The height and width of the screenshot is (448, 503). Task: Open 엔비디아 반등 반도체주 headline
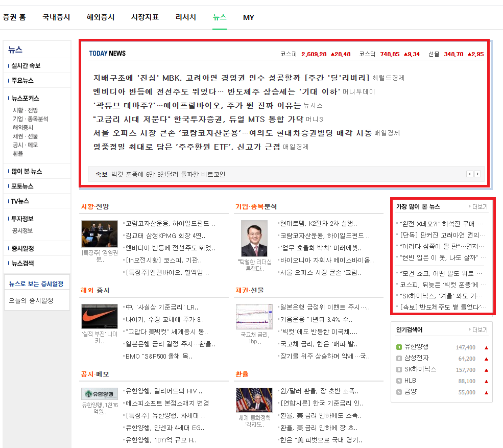tap(217, 91)
